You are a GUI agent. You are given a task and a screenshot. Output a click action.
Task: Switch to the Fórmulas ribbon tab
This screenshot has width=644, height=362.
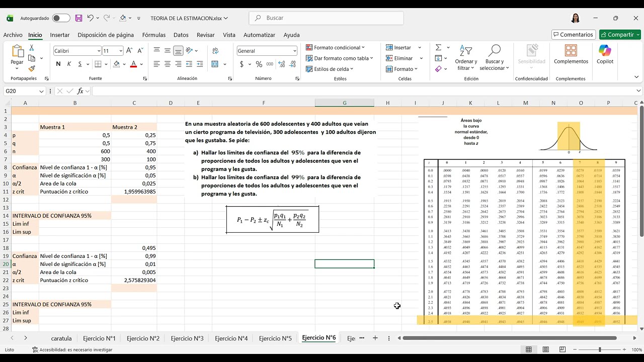(154, 35)
